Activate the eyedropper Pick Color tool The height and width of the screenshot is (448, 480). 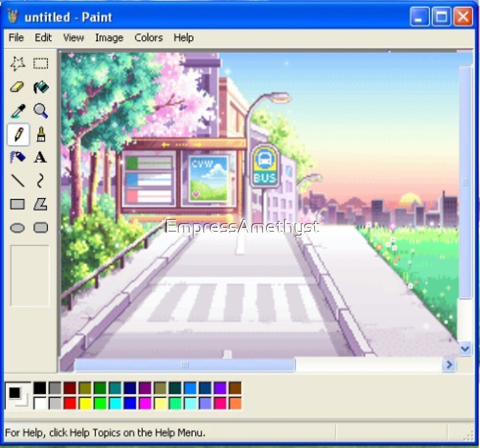18,111
